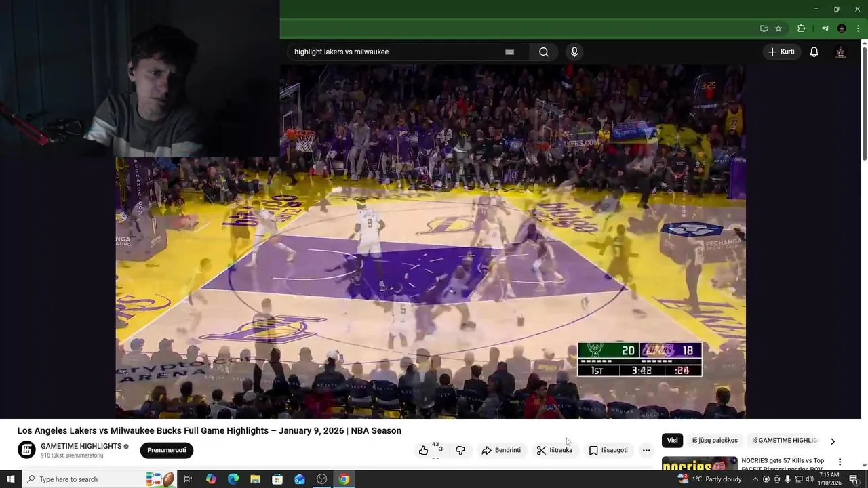The width and height of the screenshot is (868, 488).
Task: Open more actions ellipsis beside Išsaugoti
Action: click(x=646, y=450)
